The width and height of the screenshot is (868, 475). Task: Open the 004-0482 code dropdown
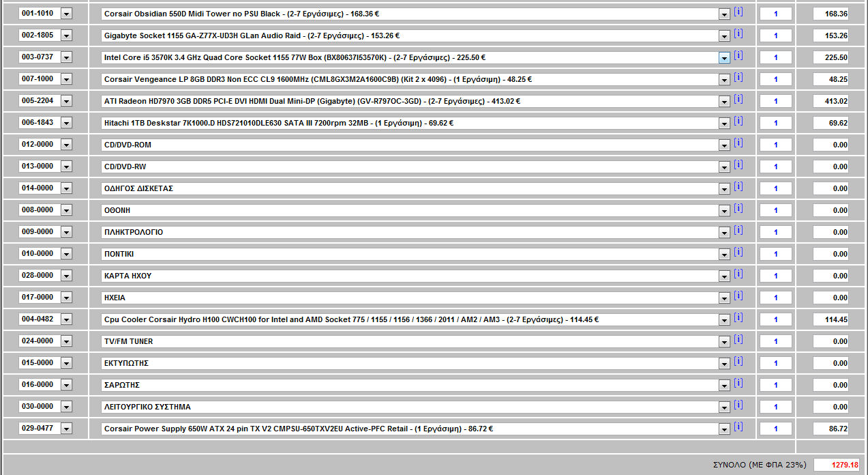pyautogui.click(x=66, y=319)
